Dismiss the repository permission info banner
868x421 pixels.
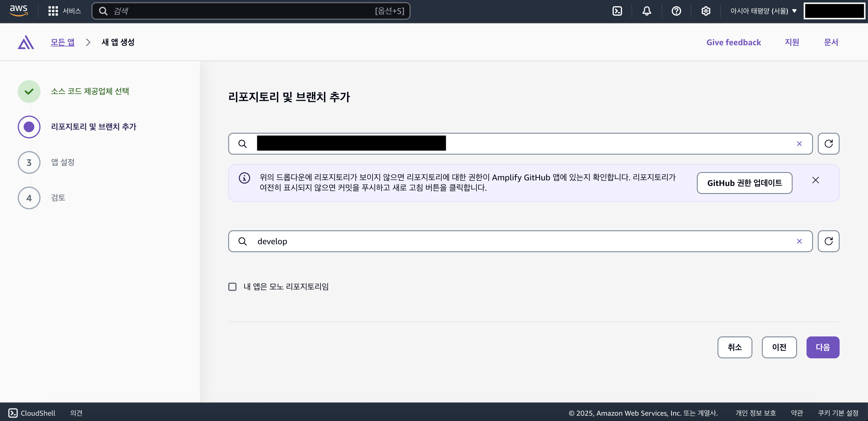click(x=815, y=180)
